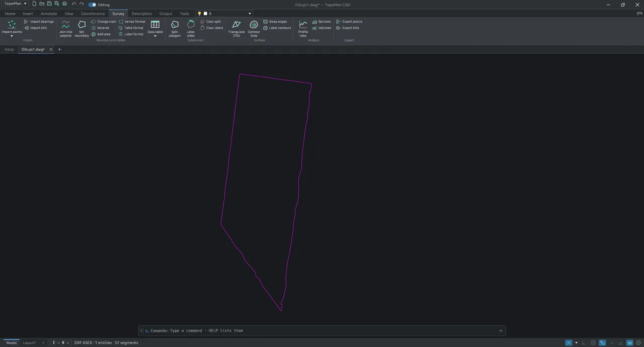Select Import bearings tool
Screen dimensions: 644x347
39,22
